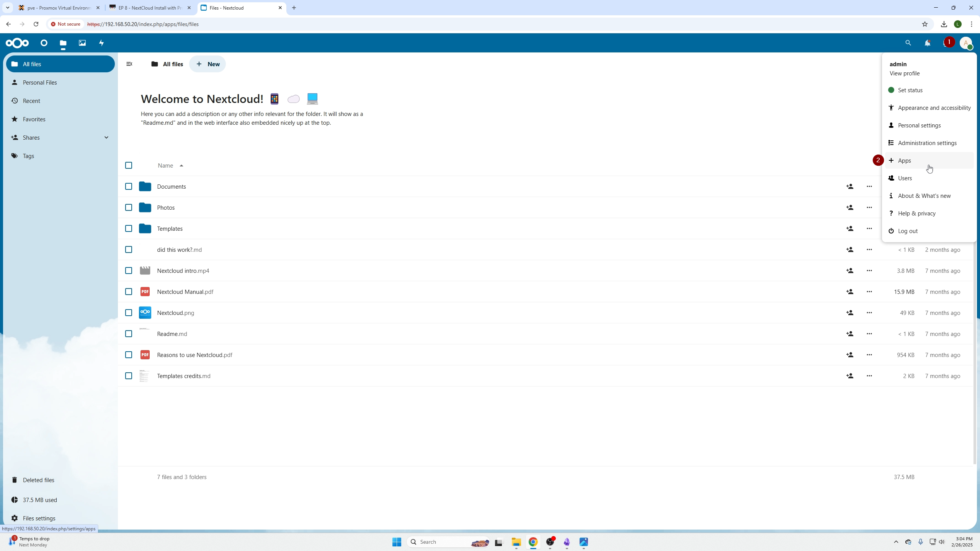Check the select-all files checkbox
The height and width of the screenshot is (551, 980).
[x=129, y=165]
